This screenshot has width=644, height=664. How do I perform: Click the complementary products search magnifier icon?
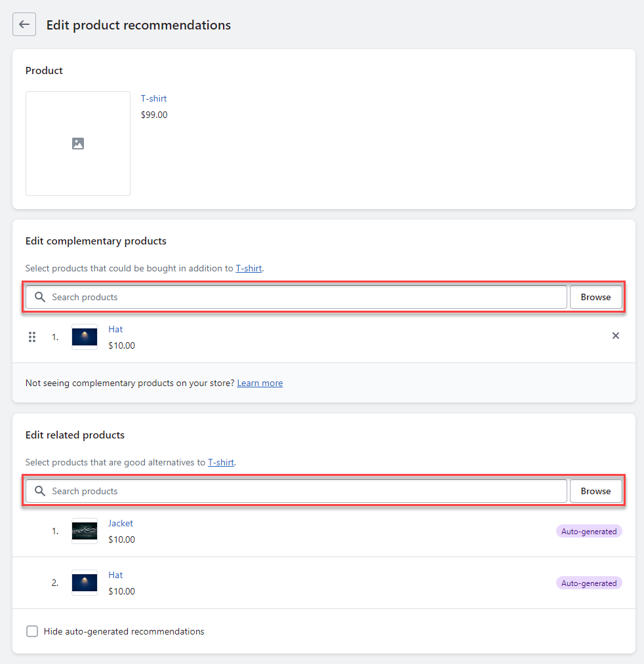(40, 297)
